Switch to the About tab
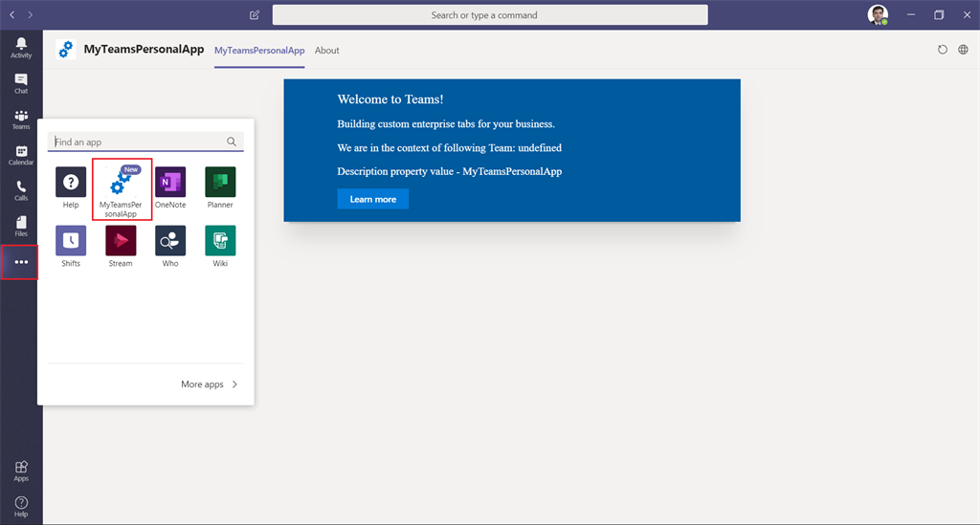Image resolution: width=980 pixels, height=525 pixels. (x=327, y=51)
